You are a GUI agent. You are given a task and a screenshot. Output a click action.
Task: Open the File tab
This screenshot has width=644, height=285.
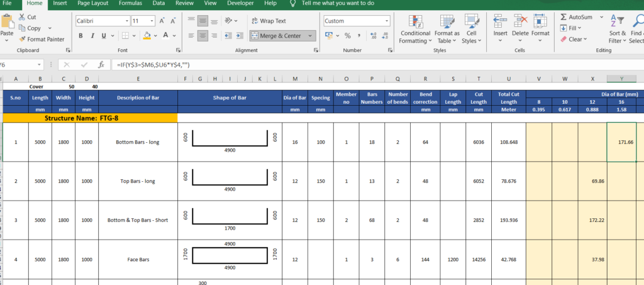coord(7,3)
